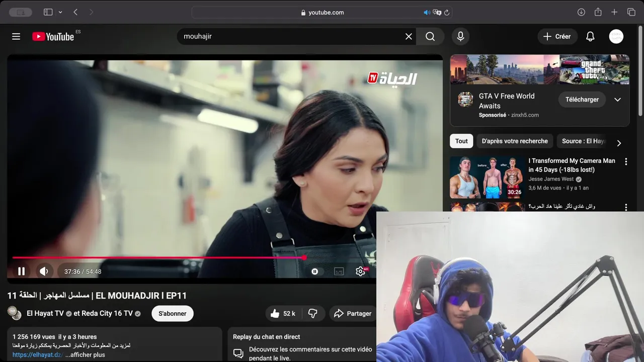Open the Safari share button
644x362 pixels.
(598, 12)
